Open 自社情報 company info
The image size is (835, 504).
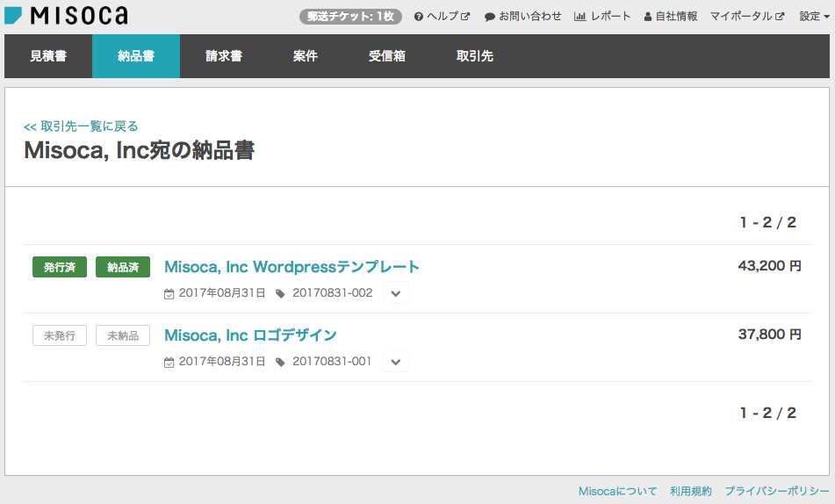click(x=671, y=17)
